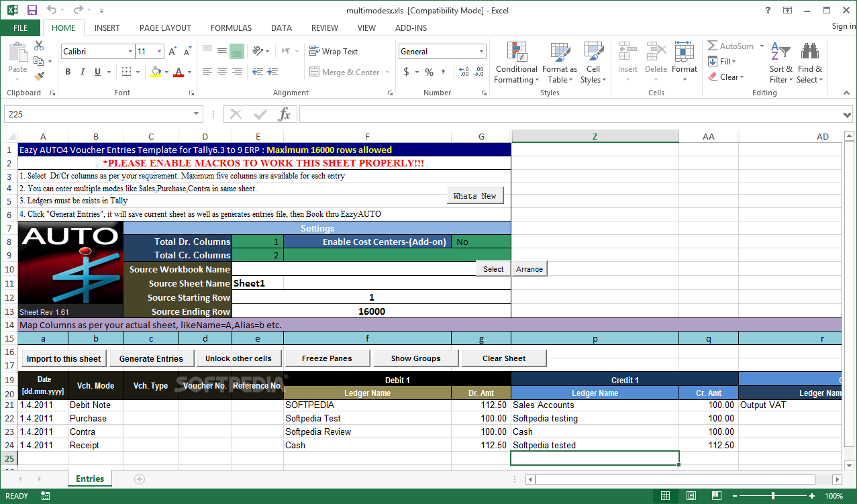The width and height of the screenshot is (857, 504).
Task: Enable Wrap Text
Action: coord(334,51)
